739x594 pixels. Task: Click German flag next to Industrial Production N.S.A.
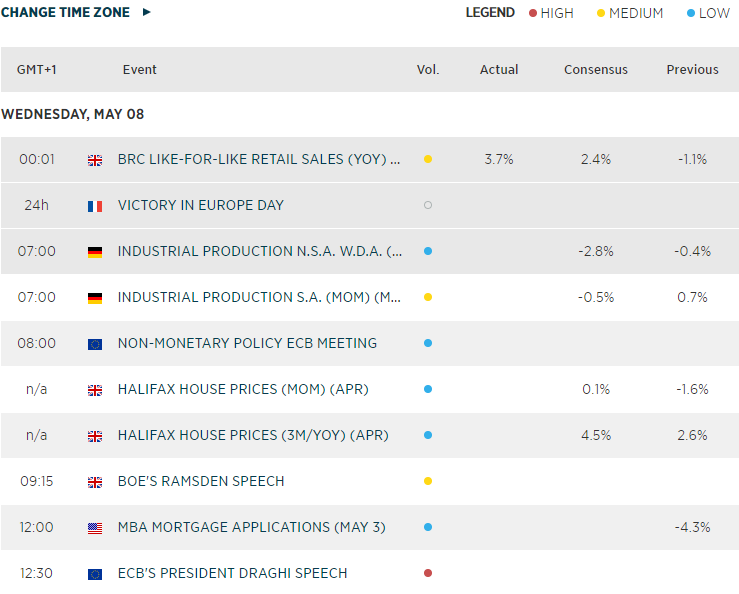(95, 252)
